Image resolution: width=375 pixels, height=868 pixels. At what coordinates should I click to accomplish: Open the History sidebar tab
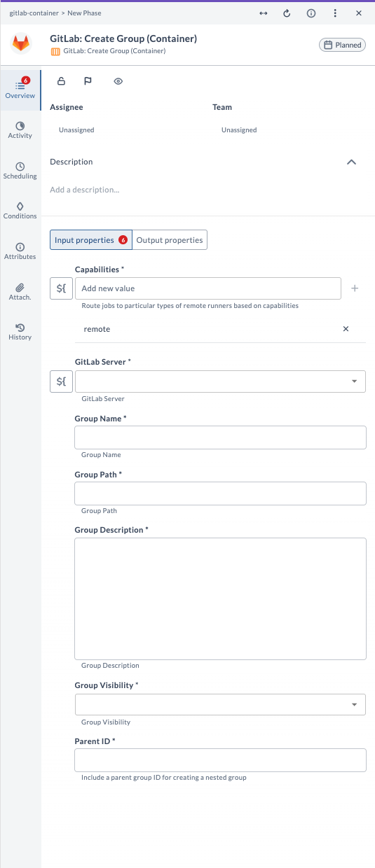point(20,332)
